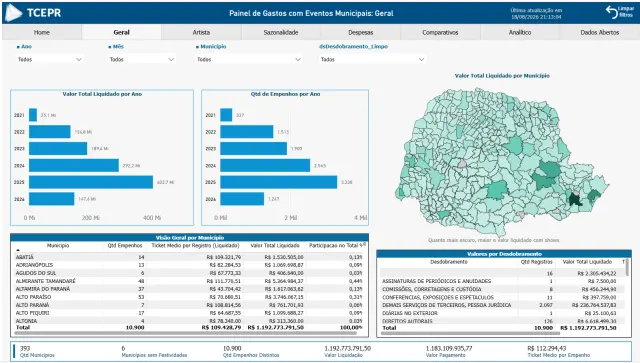This screenshot has width=640, height=363.
Task: Click the darkest green municipality on the map
Action: 576,200
